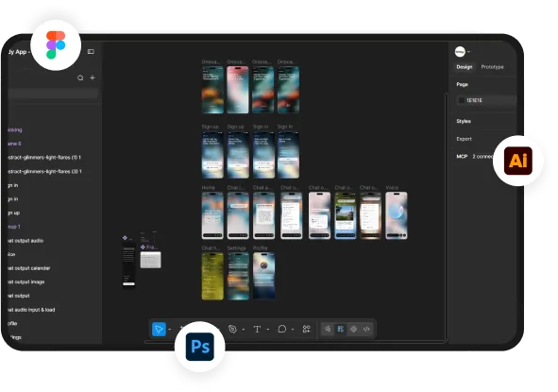This screenshot has height=392, width=558.
Task: Select the Pen tool
Action: pos(233,329)
